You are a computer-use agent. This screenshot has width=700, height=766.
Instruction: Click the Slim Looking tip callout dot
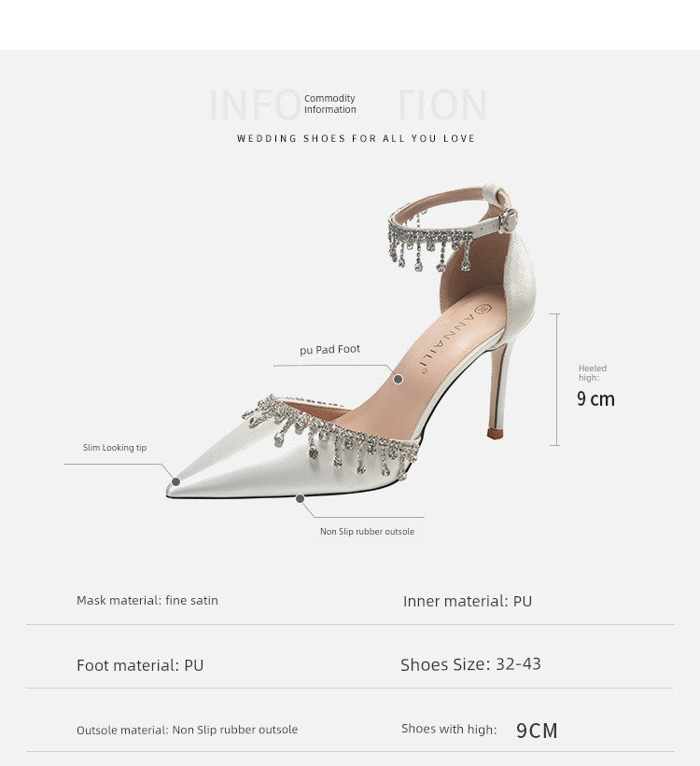click(x=175, y=481)
